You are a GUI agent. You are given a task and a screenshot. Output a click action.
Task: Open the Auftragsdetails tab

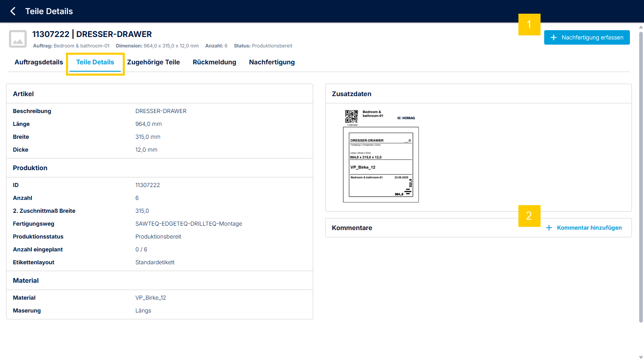point(39,62)
